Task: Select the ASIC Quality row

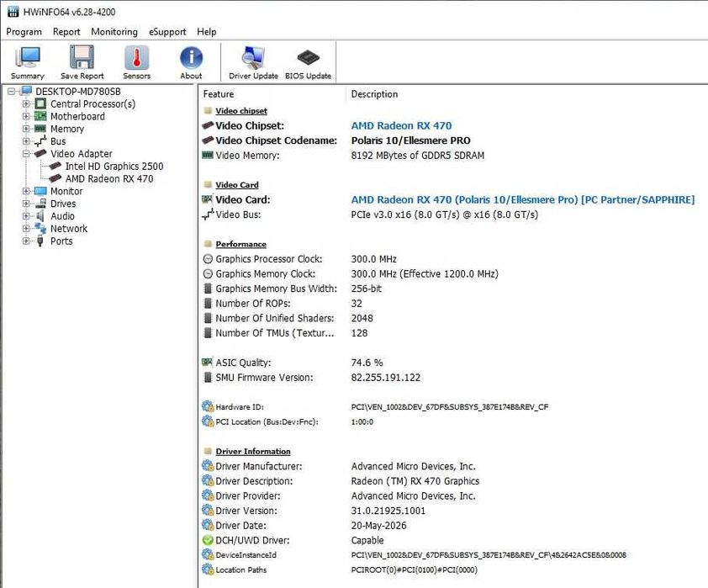Action: (x=452, y=363)
